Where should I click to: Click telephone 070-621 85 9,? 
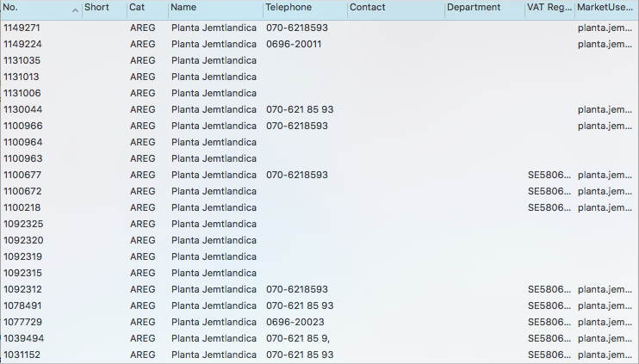coord(298,338)
